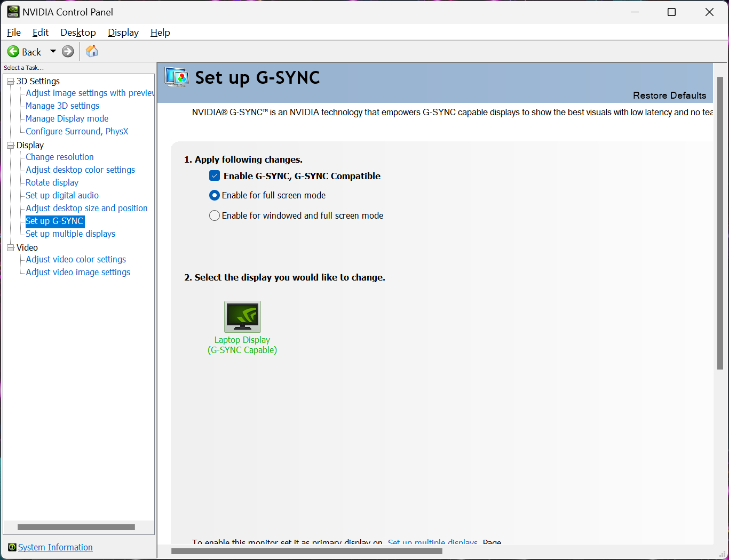Screen dimensions: 729x560
Task: Open the Desktop menu
Action: pyautogui.click(x=78, y=33)
